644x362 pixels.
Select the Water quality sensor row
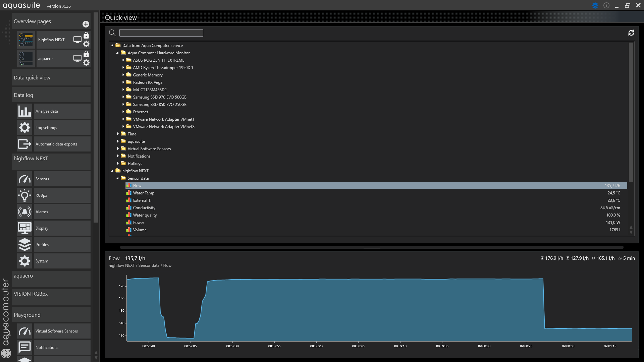click(376, 215)
